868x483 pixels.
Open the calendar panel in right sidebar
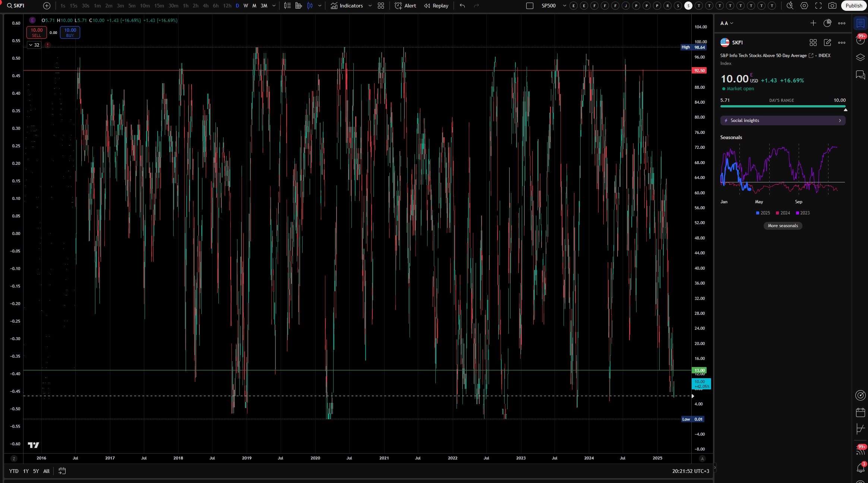tap(861, 412)
